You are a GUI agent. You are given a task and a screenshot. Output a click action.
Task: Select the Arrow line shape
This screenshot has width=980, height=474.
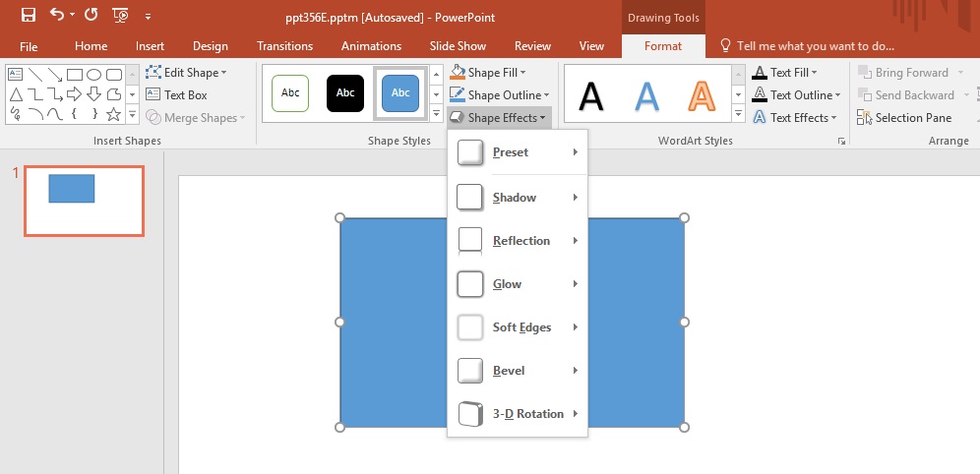(x=55, y=75)
